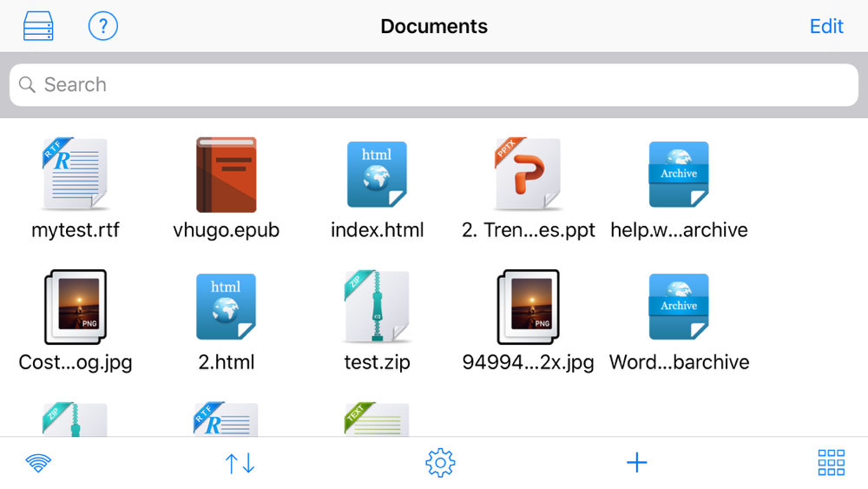Image resolution: width=868 pixels, height=489 pixels.
Task: Click the 2. Tren...es.ppt label
Action: pyautogui.click(x=528, y=230)
